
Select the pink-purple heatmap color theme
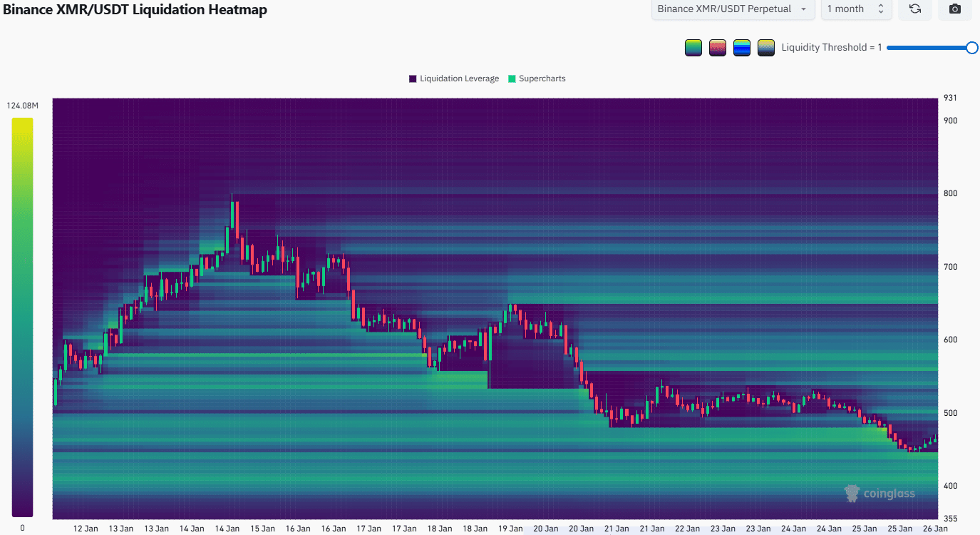point(718,48)
